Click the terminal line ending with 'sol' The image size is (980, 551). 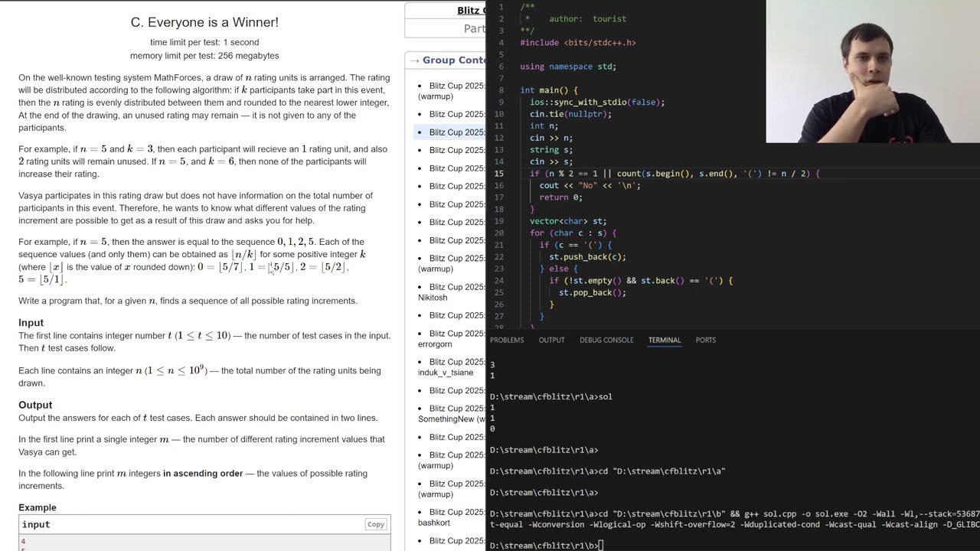[x=551, y=396]
